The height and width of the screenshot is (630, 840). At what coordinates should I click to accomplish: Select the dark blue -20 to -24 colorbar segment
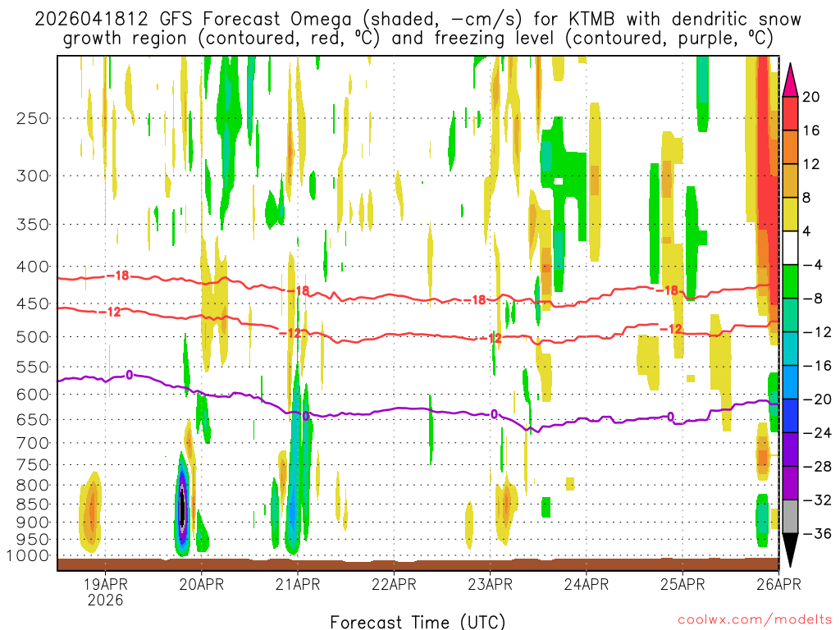click(x=790, y=416)
